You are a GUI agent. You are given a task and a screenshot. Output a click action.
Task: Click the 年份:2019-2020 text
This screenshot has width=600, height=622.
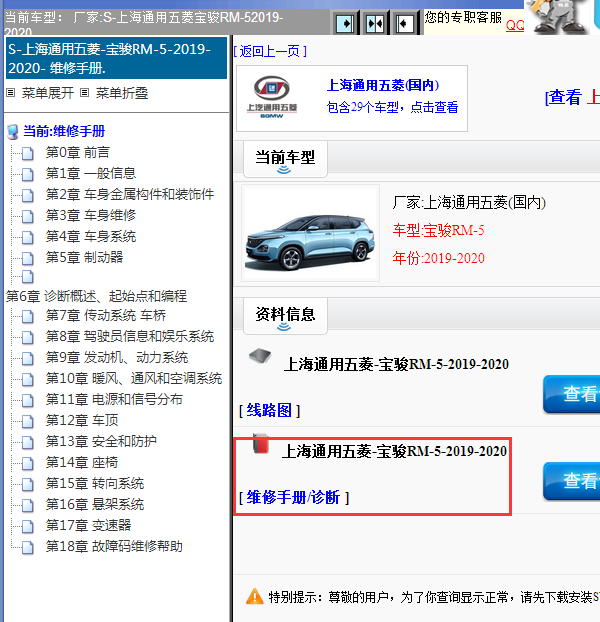438,258
